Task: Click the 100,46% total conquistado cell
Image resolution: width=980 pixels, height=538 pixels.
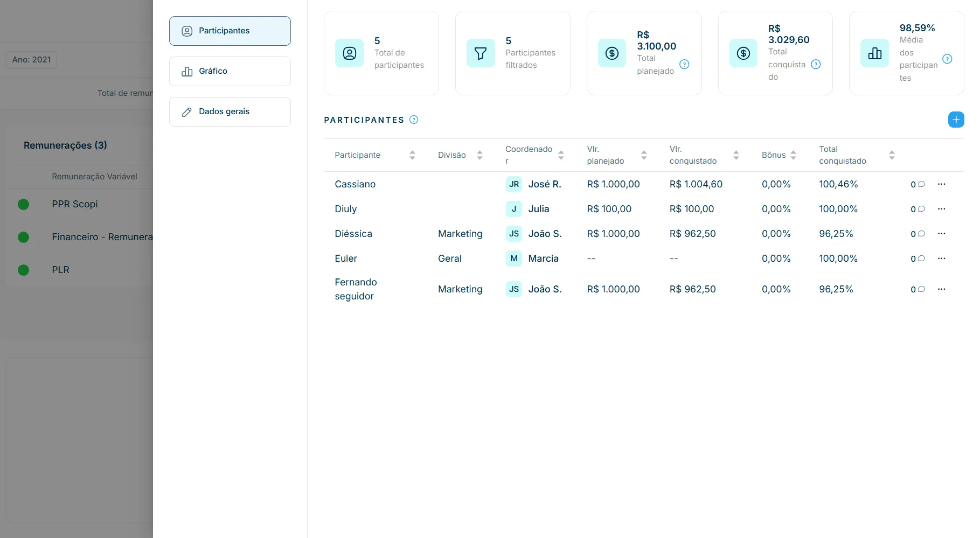Action: [838, 184]
